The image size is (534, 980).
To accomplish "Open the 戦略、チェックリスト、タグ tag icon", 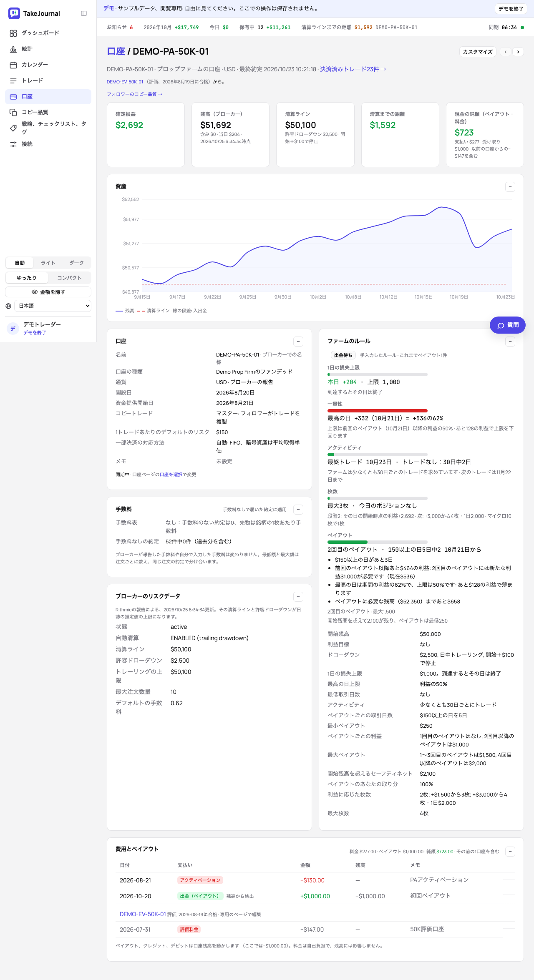I will pyautogui.click(x=13, y=128).
